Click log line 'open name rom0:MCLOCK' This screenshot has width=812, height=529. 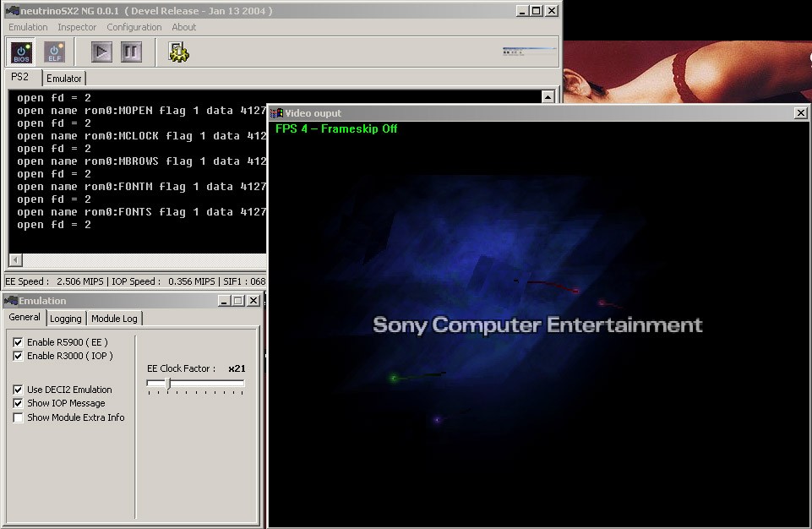pyautogui.click(x=141, y=136)
